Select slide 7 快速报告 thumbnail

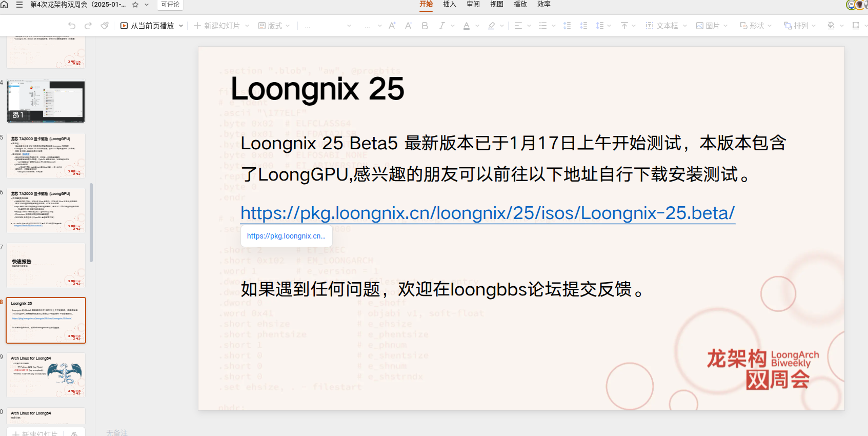coord(46,265)
